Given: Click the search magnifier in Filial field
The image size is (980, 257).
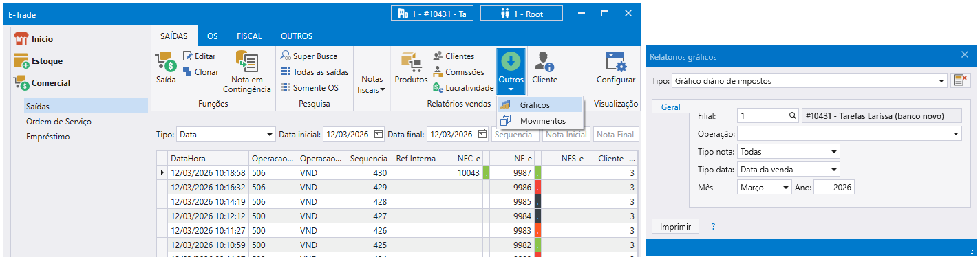Looking at the screenshot, I should click(792, 116).
